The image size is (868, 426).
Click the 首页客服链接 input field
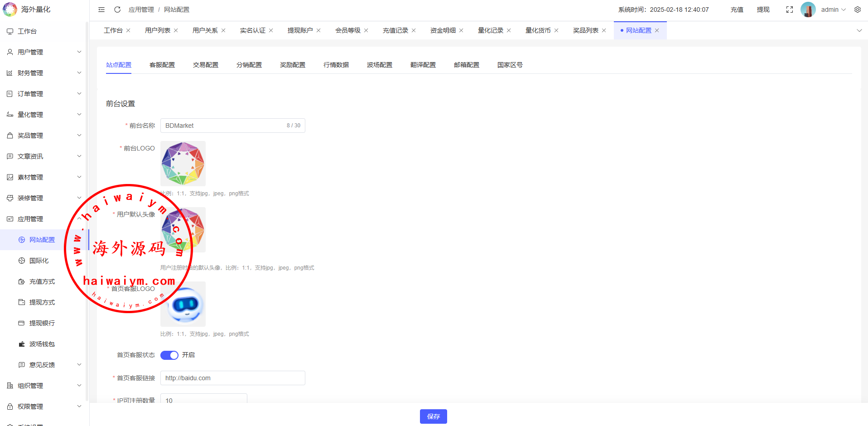[232, 378]
